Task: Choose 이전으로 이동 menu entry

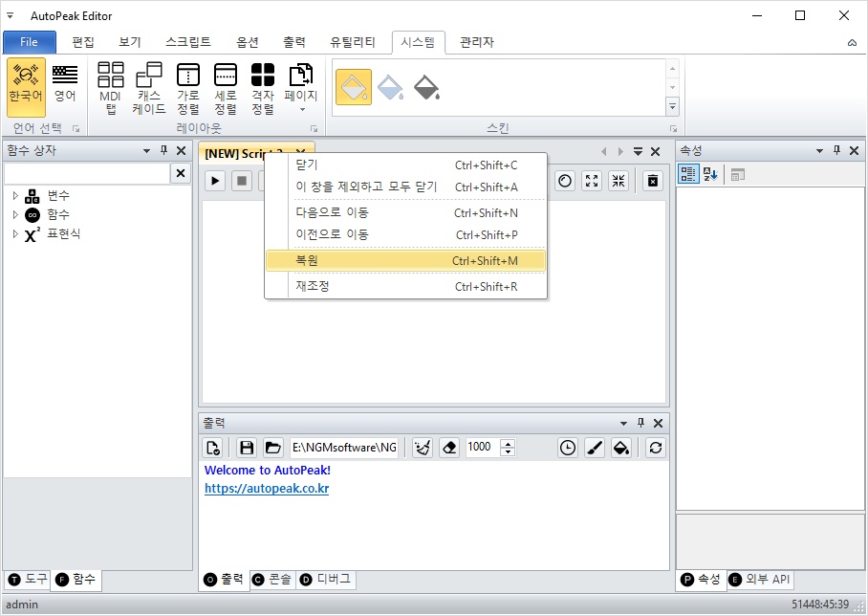Action: point(405,235)
